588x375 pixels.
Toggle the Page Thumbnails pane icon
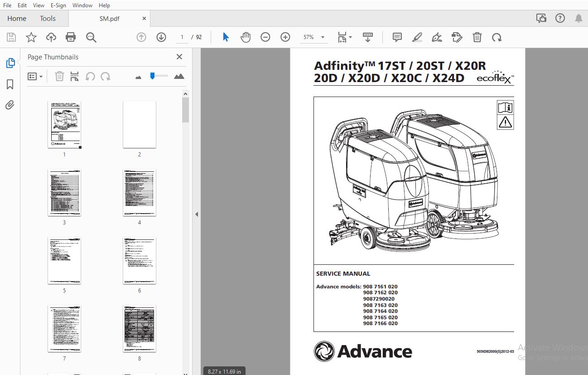pyautogui.click(x=10, y=63)
